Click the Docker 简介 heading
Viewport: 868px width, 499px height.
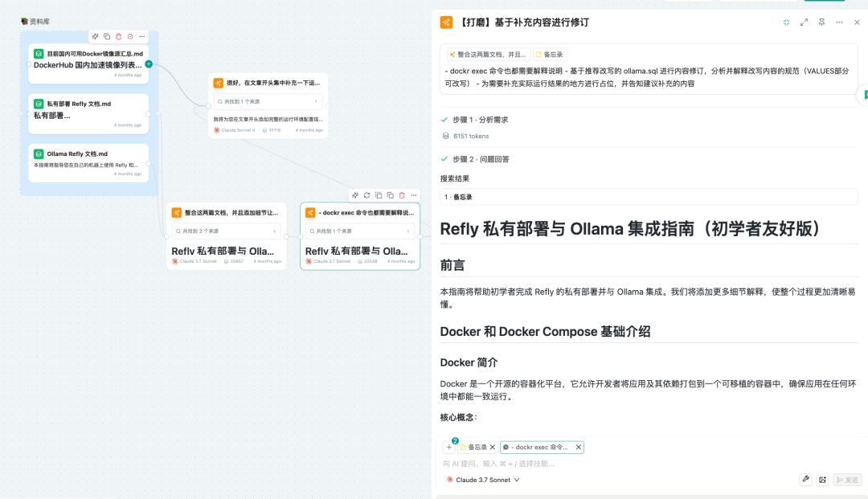[x=469, y=362]
